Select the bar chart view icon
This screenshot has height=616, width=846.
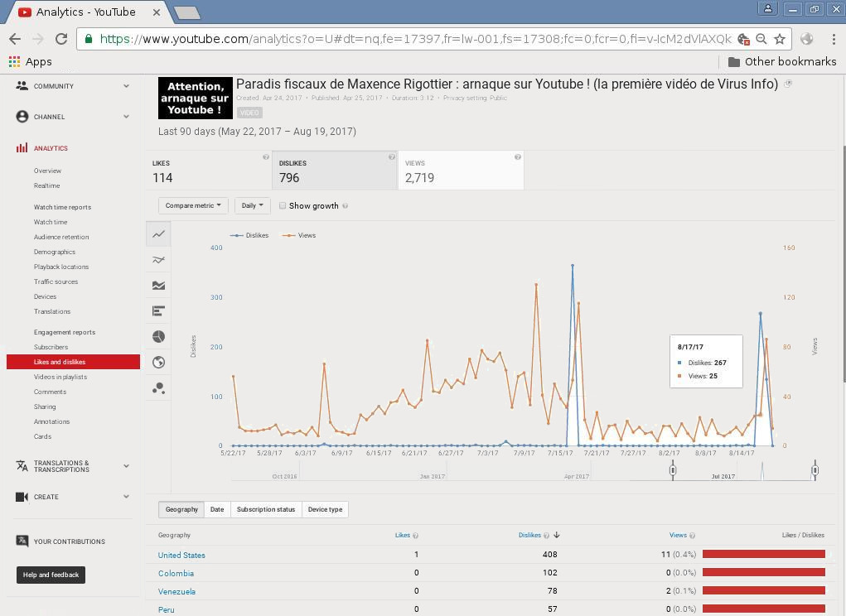point(158,311)
